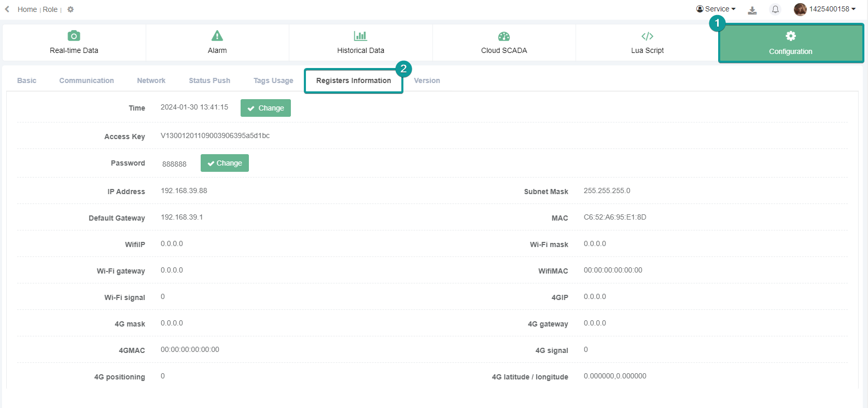Click the Wi-Fi signal field label
This screenshot has height=408, width=868.
click(124, 297)
